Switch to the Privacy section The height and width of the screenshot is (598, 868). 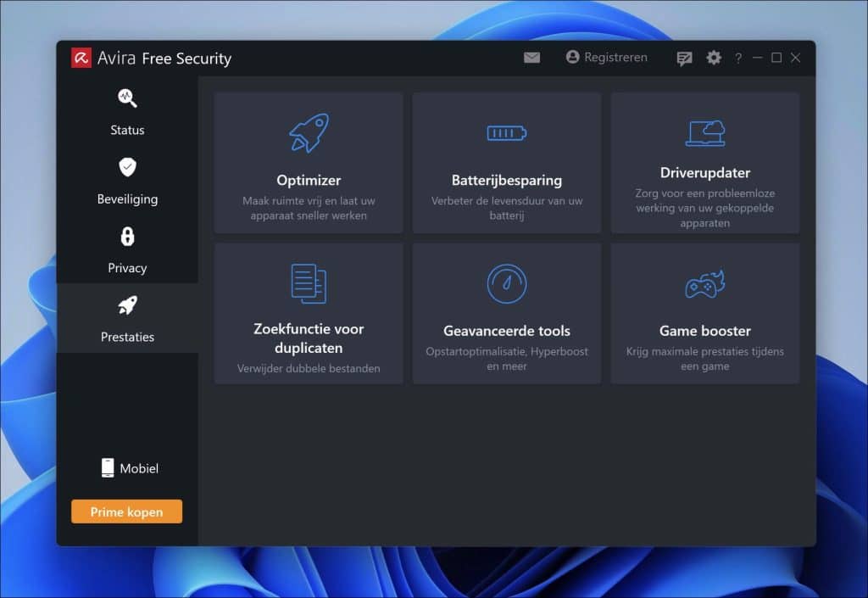tap(126, 267)
